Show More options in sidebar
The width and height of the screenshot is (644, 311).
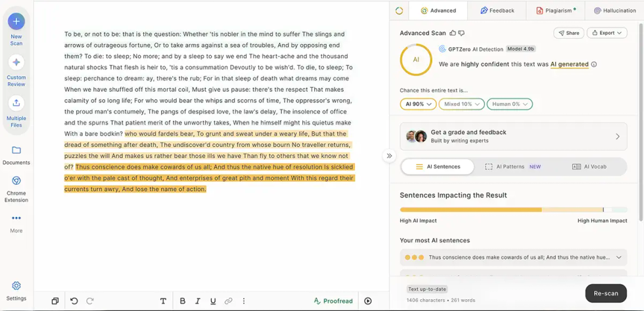(16, 218)
